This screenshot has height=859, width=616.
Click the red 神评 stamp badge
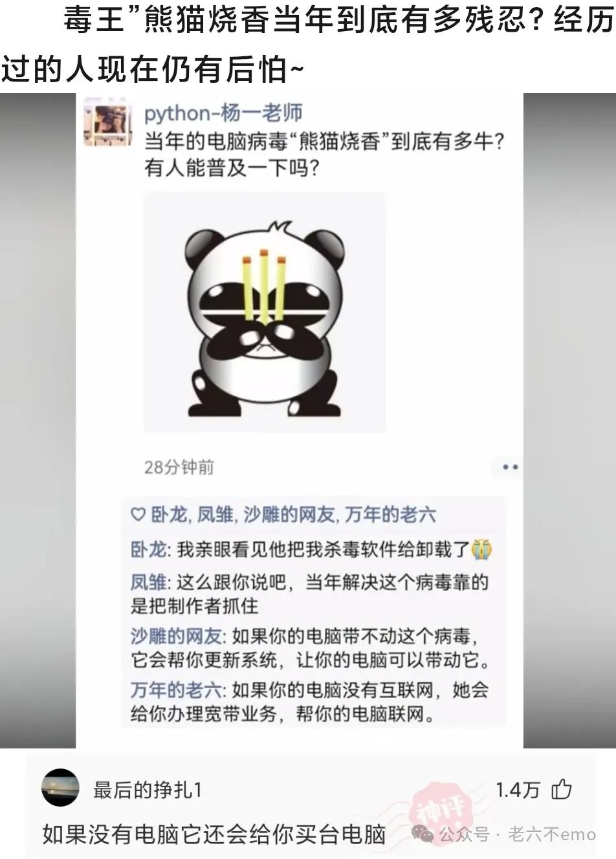click(x=441, y=810)
